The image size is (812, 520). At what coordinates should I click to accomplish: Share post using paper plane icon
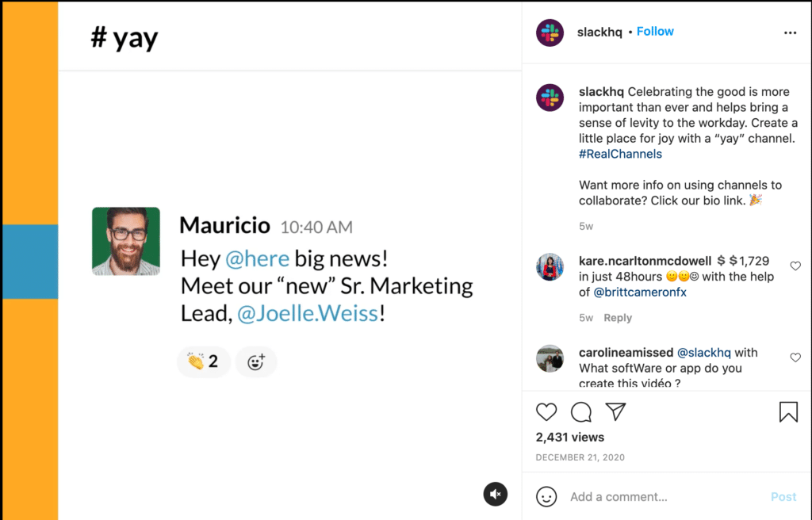click(x=616, y=412)
